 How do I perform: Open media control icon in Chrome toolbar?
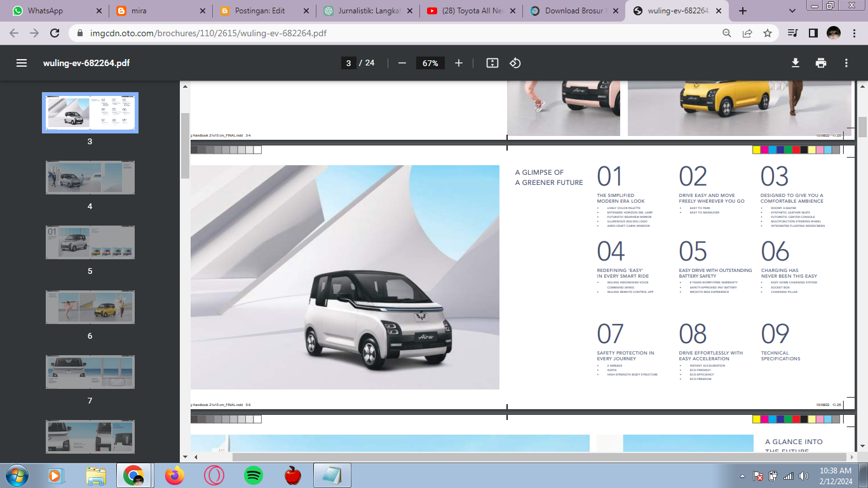(x=792, y=33)
